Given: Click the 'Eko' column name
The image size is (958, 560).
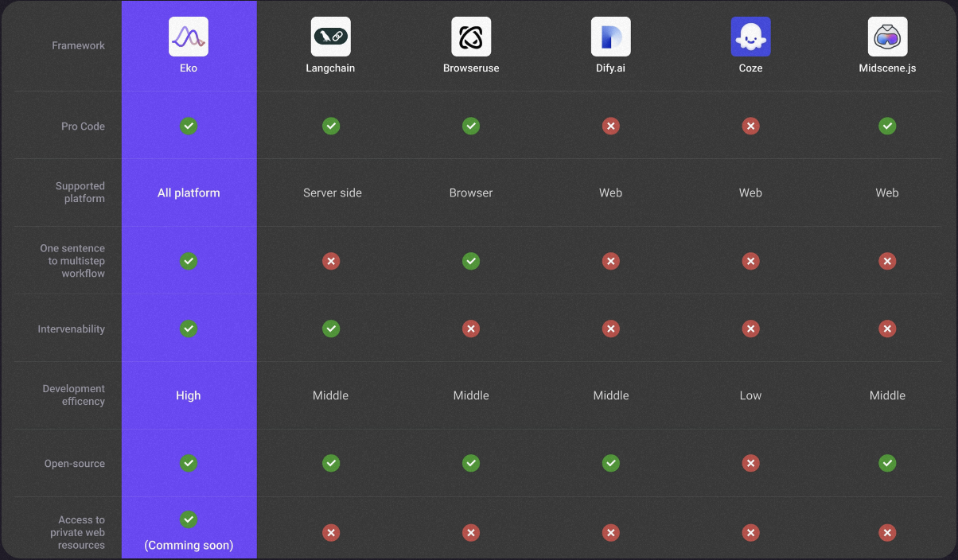Looking at the screenshot, I should [x=189, y=68].
